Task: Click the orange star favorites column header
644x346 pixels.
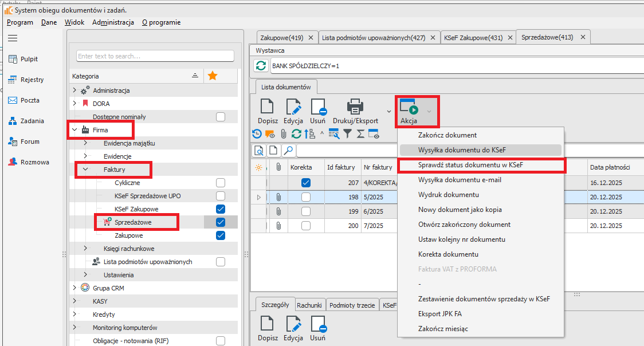Action: 212,76
